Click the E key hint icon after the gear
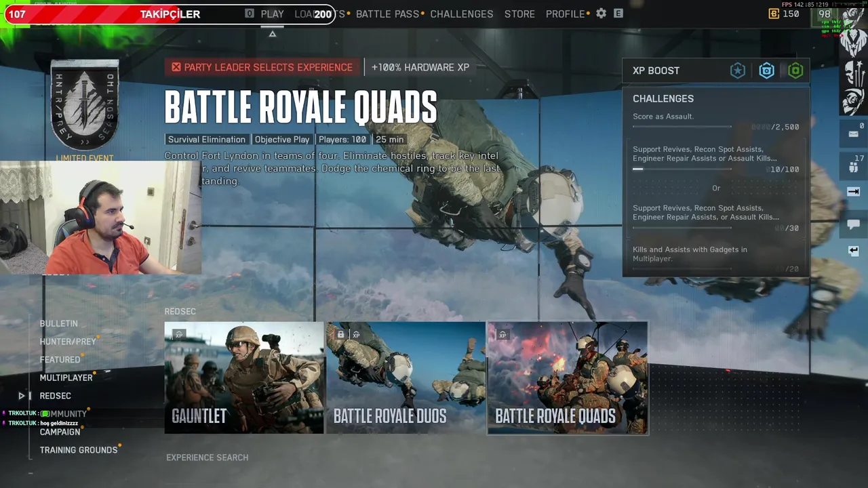This screenshot has width=868, height=488. tap(618, 14)
